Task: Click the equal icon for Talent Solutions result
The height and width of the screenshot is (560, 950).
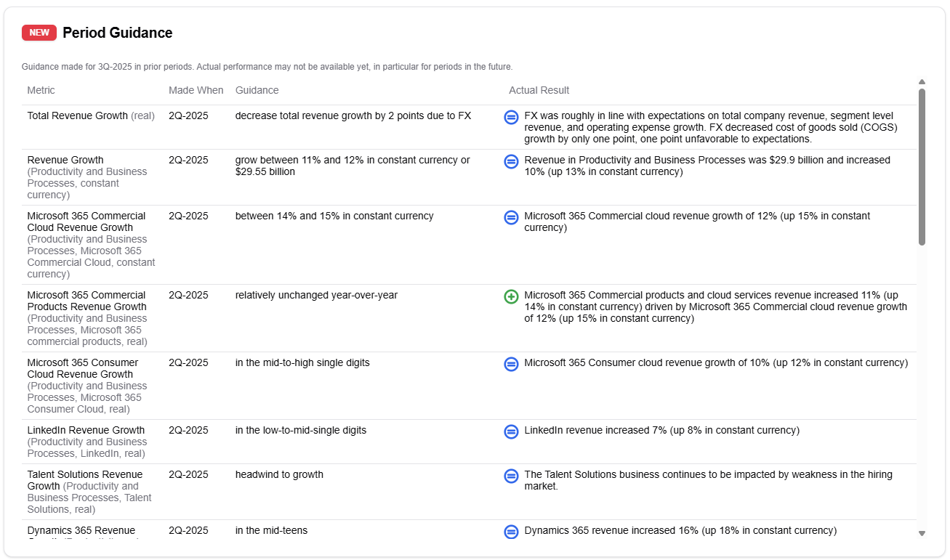Action: pyautogui.click(x=511, y=476)
